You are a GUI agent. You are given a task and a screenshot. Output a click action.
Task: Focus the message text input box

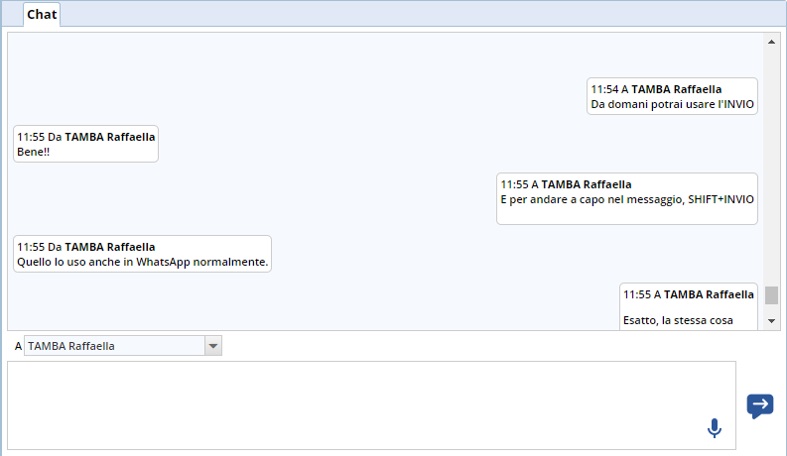pos(370,405)
